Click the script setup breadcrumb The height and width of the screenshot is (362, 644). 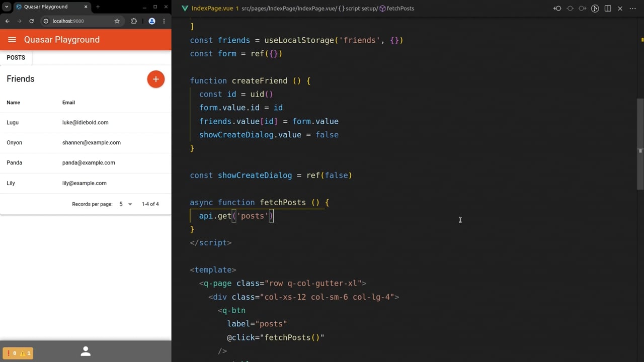point(358,9)
